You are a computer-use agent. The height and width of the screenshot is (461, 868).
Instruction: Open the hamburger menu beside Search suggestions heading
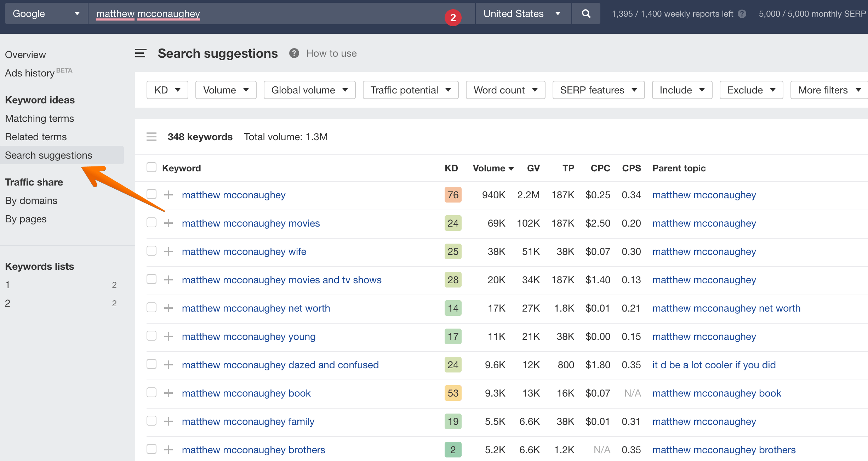click(141, 53)
